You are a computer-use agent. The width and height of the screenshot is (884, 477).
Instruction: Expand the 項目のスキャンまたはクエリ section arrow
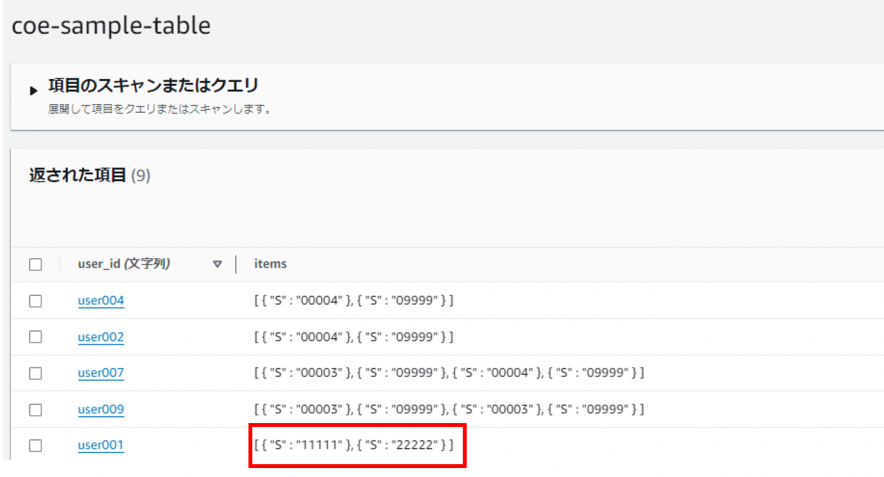pos(34,91)
